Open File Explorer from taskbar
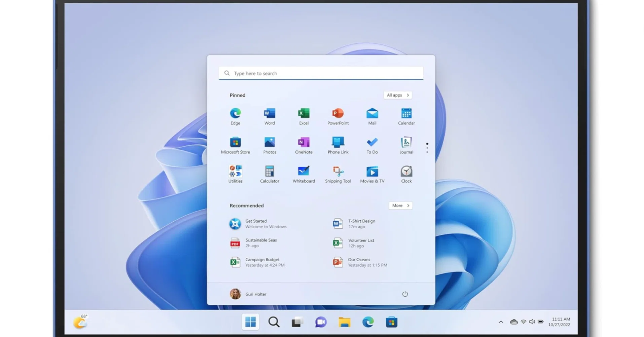 click(344, 322)
